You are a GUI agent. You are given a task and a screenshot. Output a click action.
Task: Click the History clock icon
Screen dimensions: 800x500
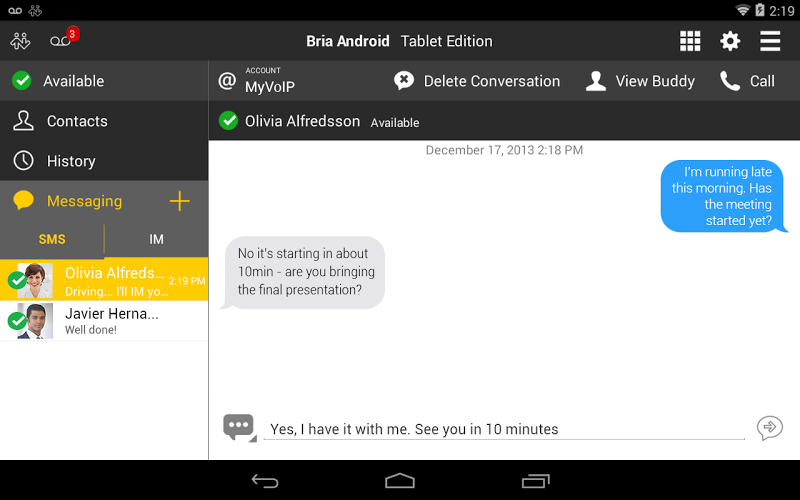tap(23, 161)
